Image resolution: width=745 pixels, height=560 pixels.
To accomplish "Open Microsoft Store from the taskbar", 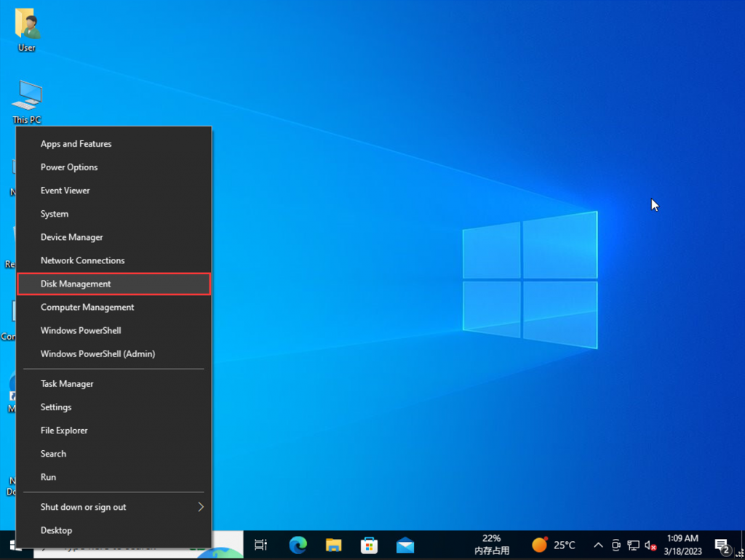I will click(369, 545).
